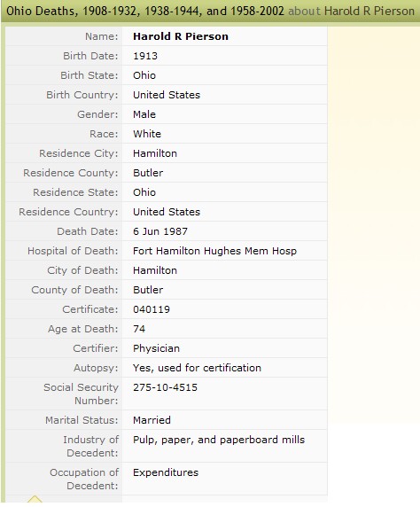420x507 pixels.
Task: Click the Residence City value Hamilton
Action: point(155,153)
